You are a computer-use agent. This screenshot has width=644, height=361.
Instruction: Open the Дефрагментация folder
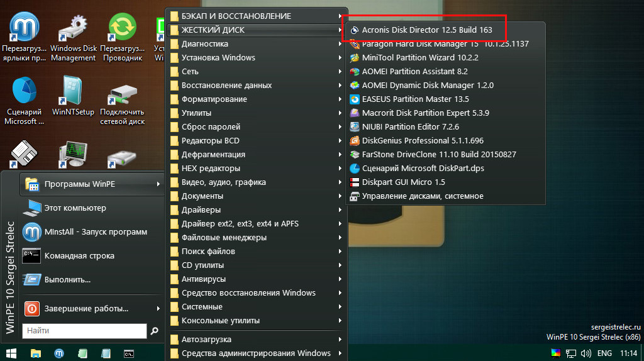point(257,155)
